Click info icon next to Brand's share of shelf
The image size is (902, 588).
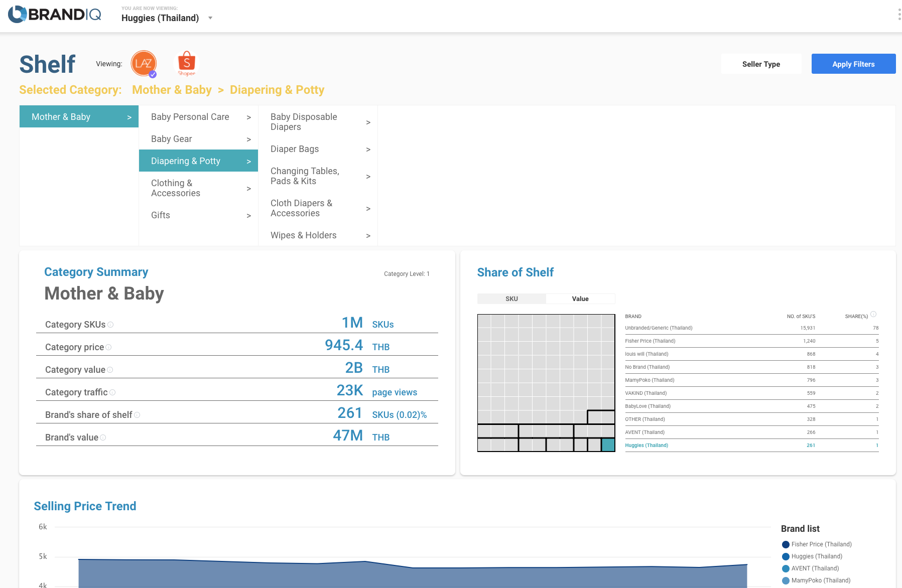pyautogui.click(x=137, y=415)
